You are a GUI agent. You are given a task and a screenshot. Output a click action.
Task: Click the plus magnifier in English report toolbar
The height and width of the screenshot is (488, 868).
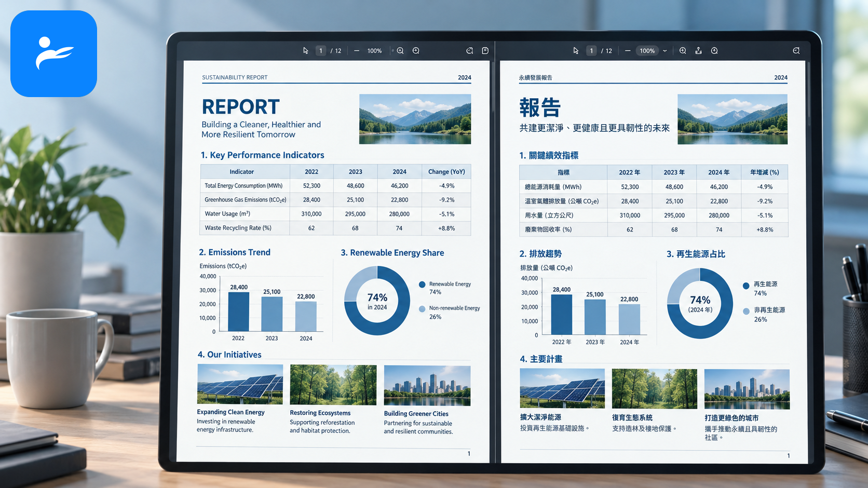pos(400,51)
